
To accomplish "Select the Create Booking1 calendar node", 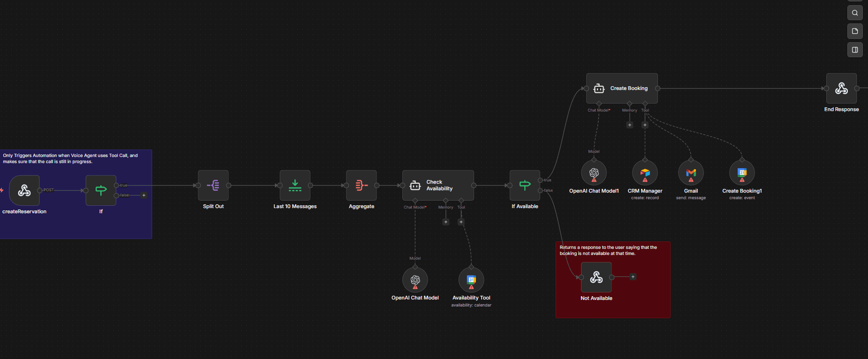I will point(742,173).
